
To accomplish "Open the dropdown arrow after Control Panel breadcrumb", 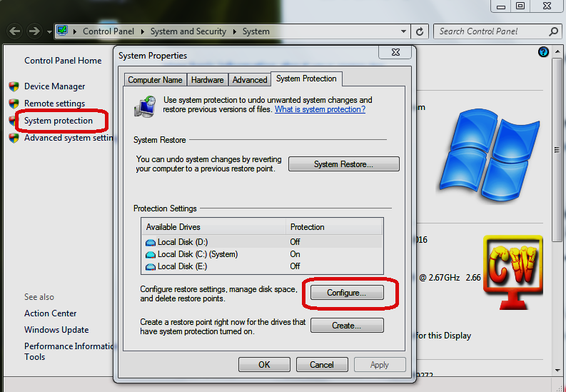I will click(x=143, y=31).
